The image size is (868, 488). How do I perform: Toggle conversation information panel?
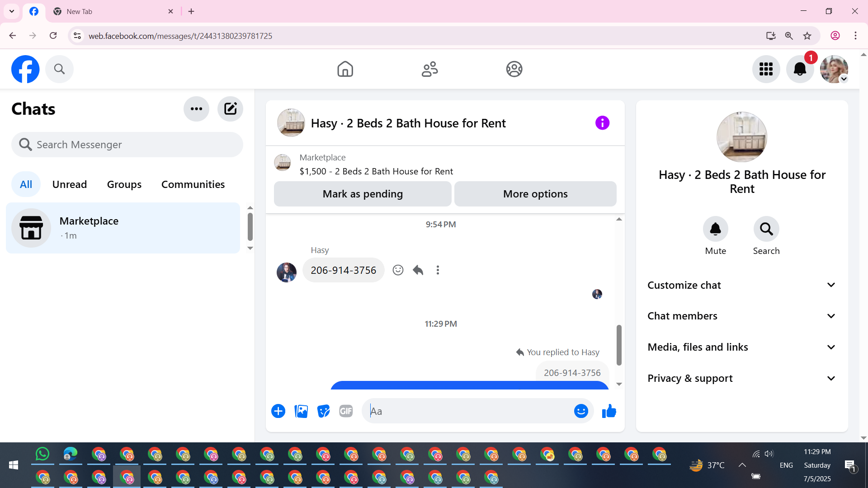pyautogui.click(x=602, y=123)
